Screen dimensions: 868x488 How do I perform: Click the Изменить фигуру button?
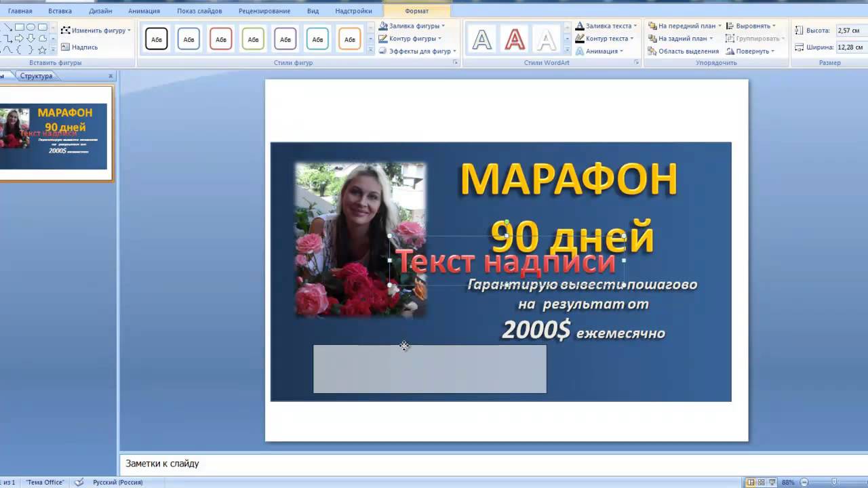[95, 30]
